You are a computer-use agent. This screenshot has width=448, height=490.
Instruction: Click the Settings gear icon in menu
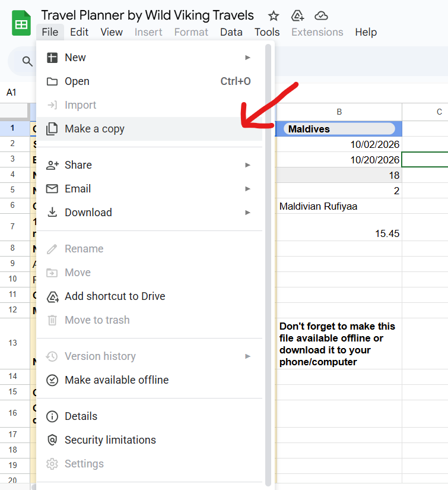(x=52, y=464)
